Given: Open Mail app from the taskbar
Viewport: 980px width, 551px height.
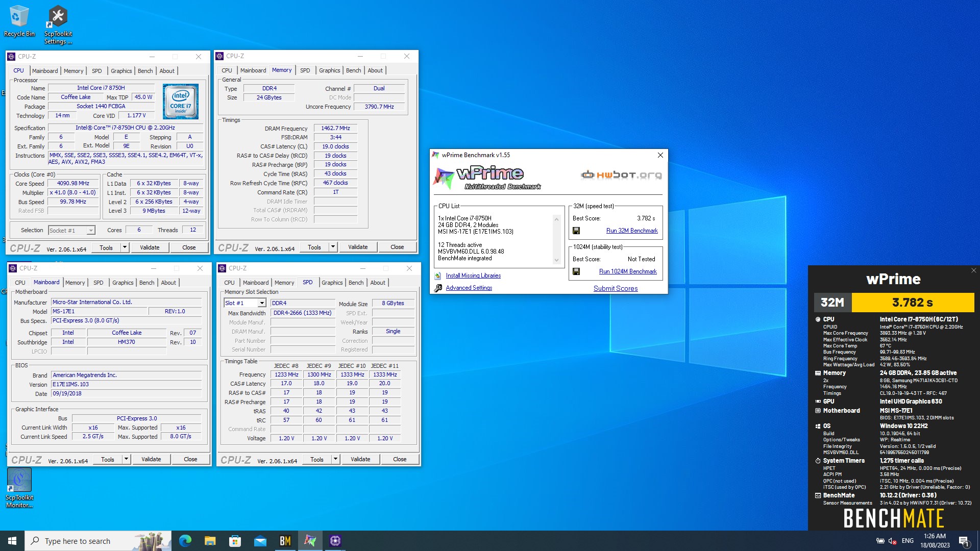Looking at the screenshot, I should pos(260,541).
